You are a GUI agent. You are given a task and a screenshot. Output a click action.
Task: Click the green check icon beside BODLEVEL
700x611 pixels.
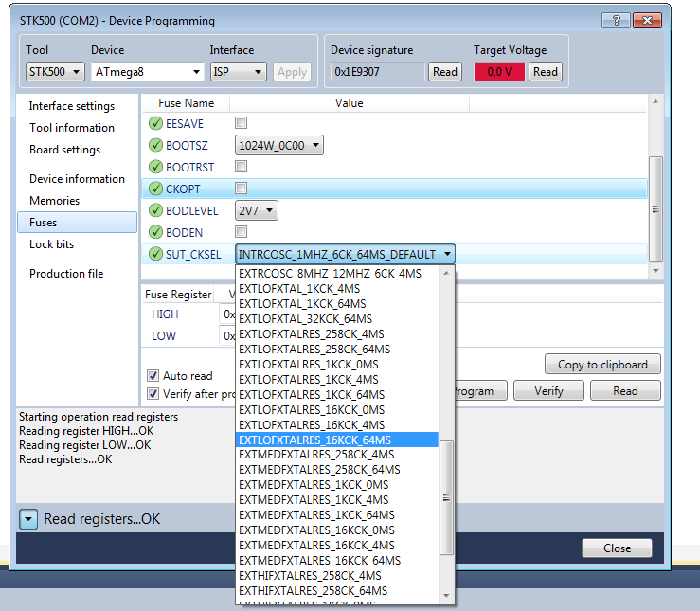pyautogui.click(x=155, y=210)
